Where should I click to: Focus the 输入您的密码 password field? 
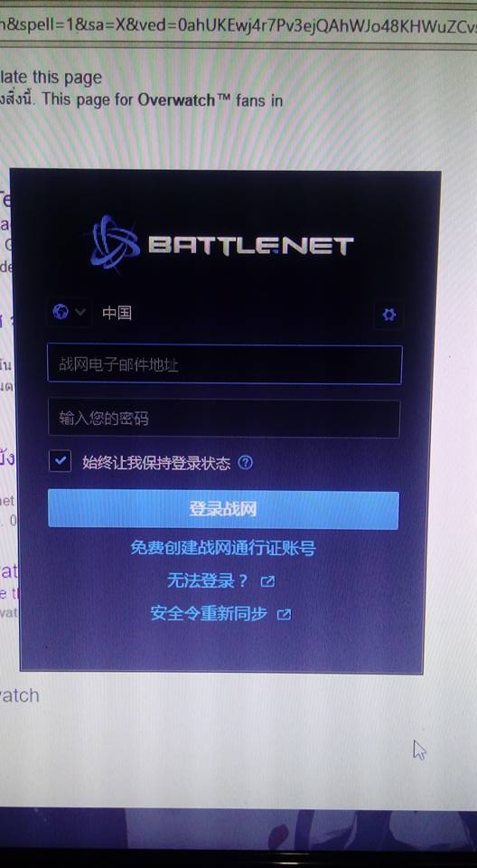pyautogui.click(x=223, y=418)
